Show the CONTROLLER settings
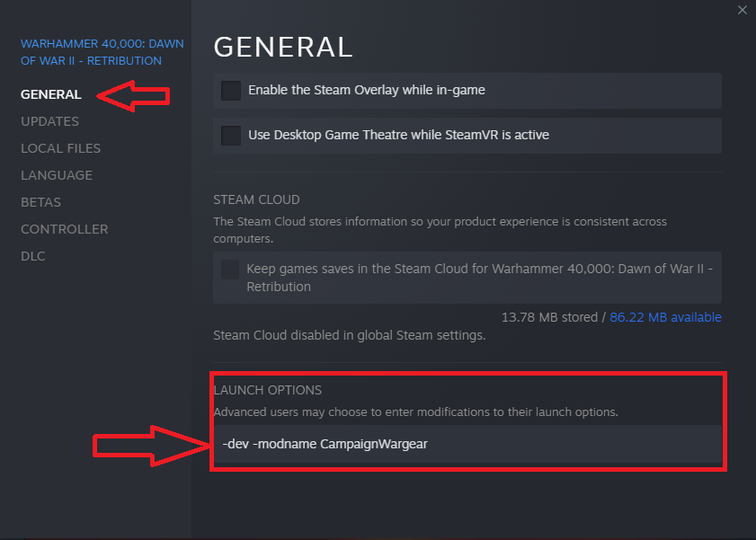This screenshot has height=540, width=756. (64, 229)
